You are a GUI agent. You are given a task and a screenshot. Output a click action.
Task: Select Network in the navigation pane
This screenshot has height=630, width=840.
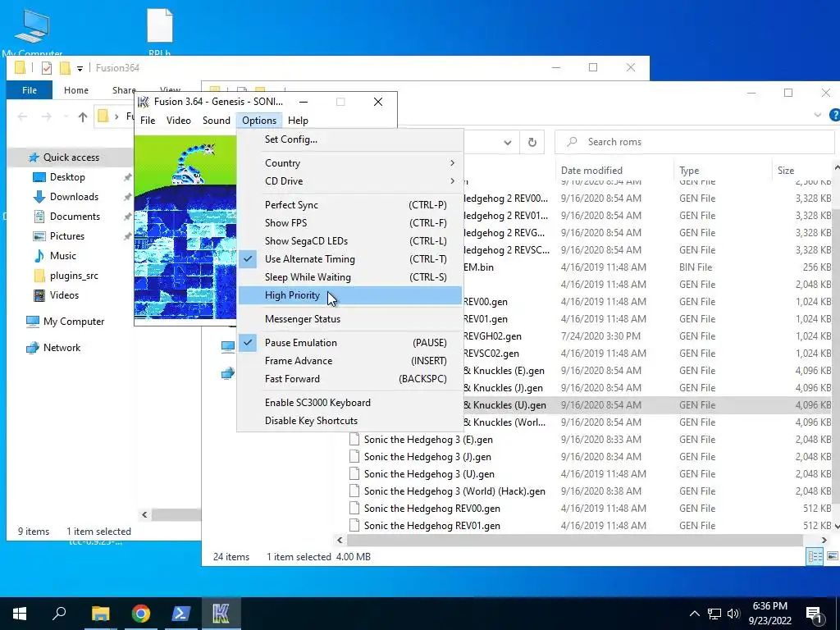(x=62, y=347)
